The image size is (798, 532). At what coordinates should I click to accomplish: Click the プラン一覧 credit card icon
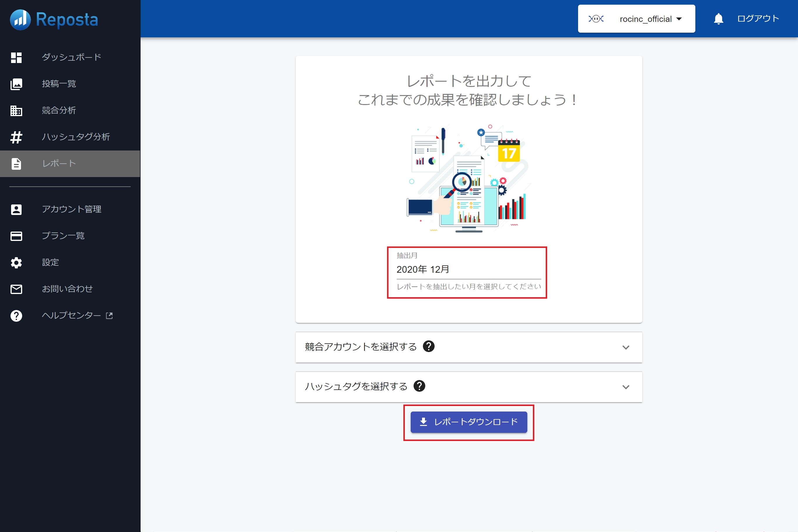click(x=16, y=236)
